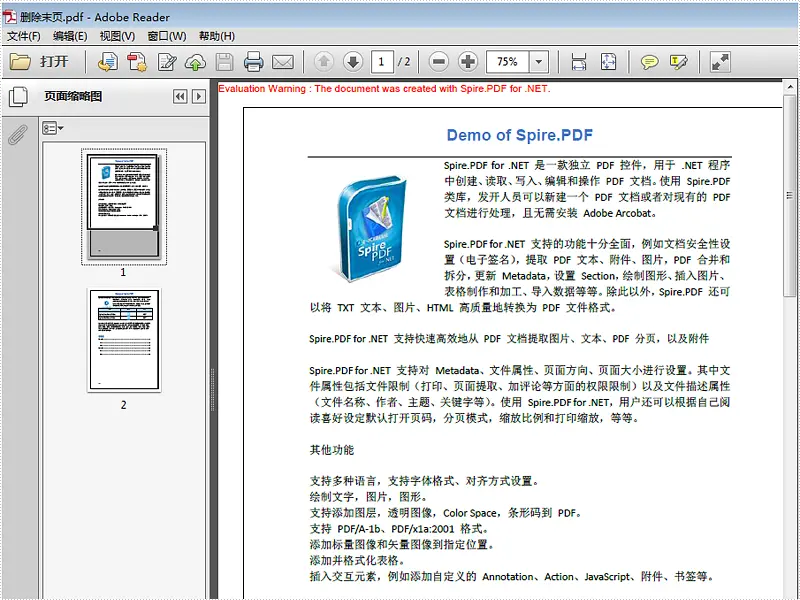The image size is (800, 600).
Task: Click the page number input field
Action: pos(381,62)
